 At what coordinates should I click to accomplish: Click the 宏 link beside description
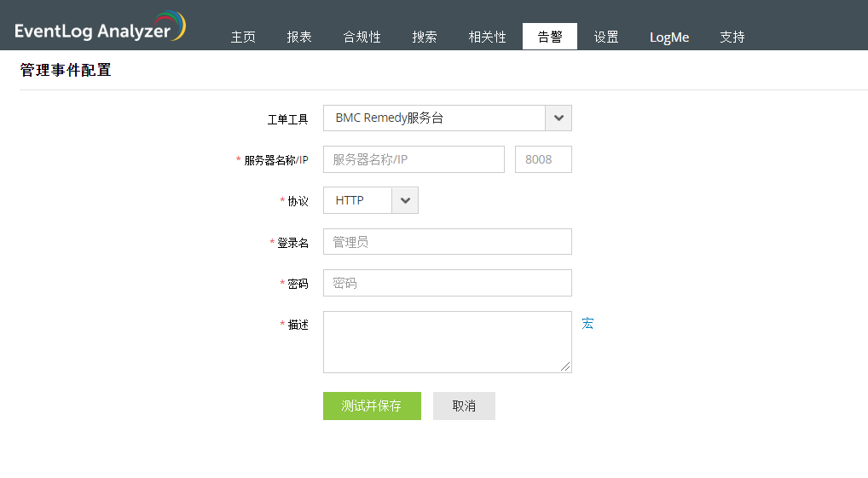click(587, 324)
